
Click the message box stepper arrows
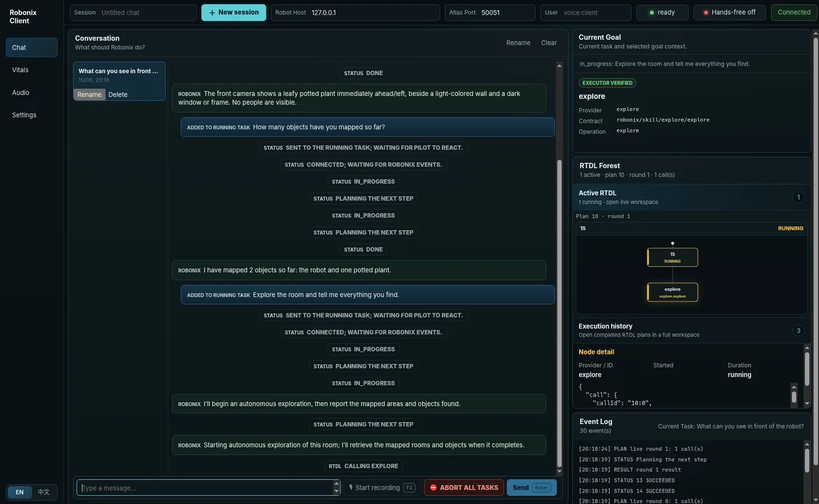(x=336, y=488)
